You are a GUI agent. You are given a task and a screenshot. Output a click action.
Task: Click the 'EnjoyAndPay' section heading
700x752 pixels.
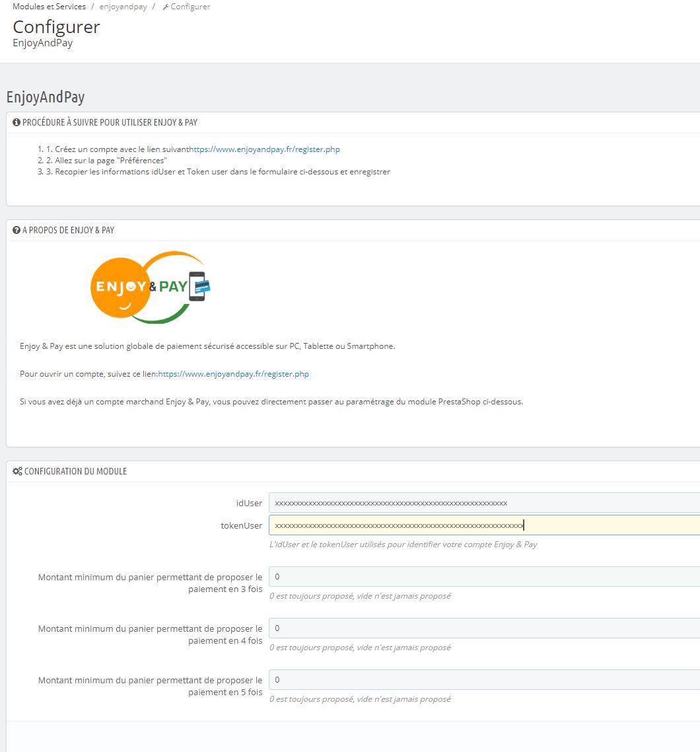pos(46,97)
